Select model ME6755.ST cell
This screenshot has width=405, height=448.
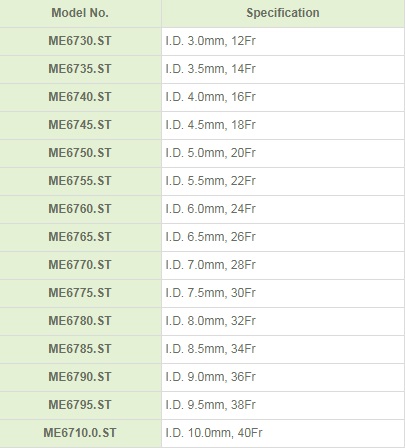(x=80, y=181)
